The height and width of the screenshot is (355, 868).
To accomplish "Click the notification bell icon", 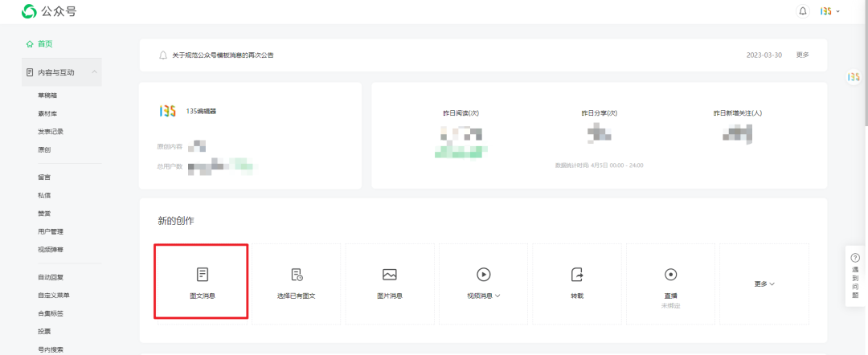I will 803,11.
